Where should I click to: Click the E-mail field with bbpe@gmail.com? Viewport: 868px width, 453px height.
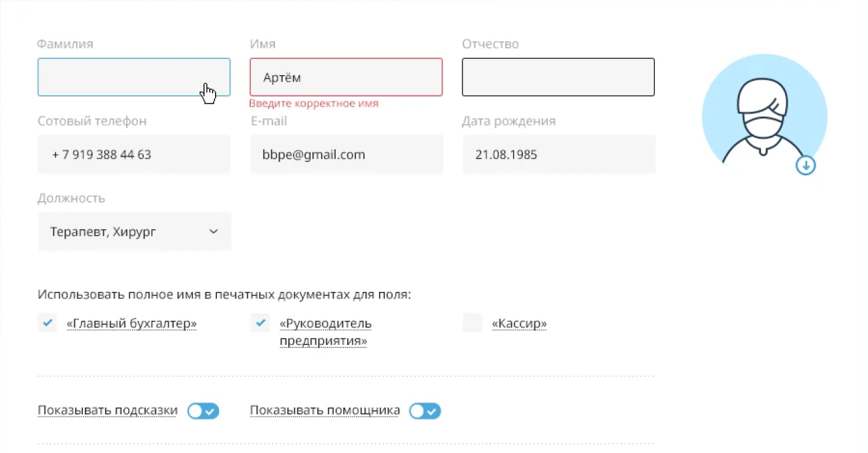[346, 155]
